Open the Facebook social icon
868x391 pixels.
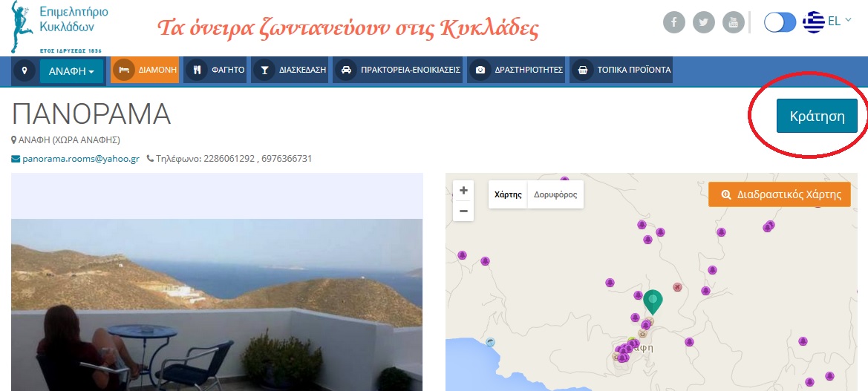(x=674, y=23)
